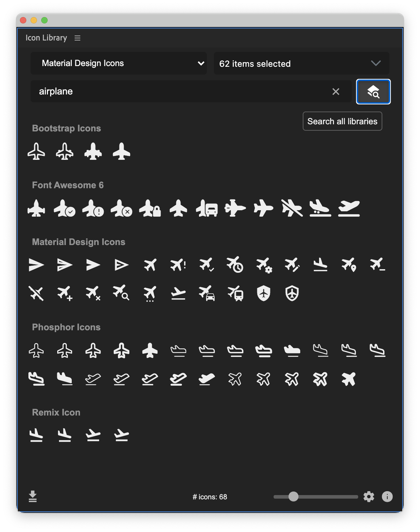Select the last Phosphor bold airplane-tilt icon
This screenshot has height=532, width=420.
click(x=349, y=379)
